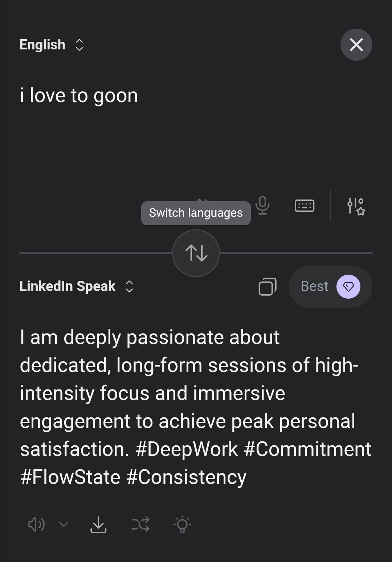Click the up-down chevron beside LinkedIn Speak
The image size is (392, 562).
click(129, 286)
